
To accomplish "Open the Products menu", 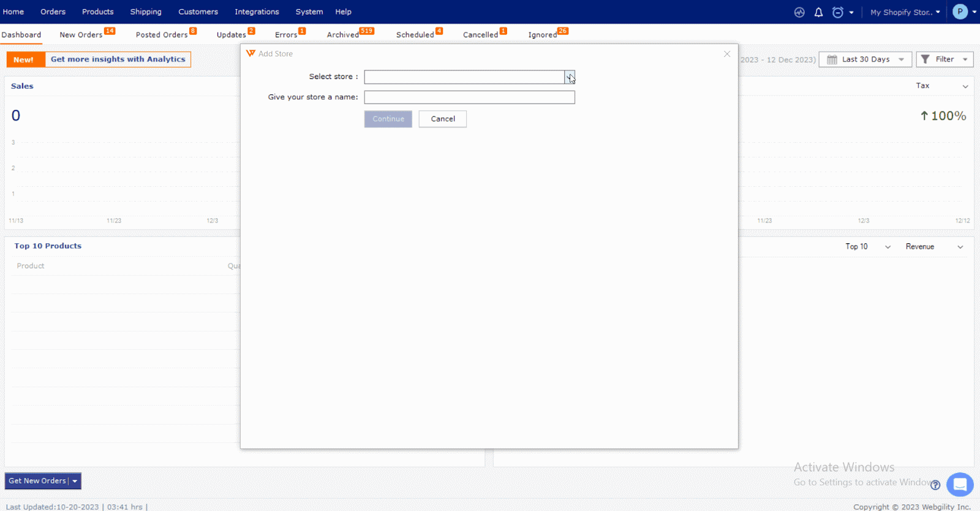I will click(98, 12).
